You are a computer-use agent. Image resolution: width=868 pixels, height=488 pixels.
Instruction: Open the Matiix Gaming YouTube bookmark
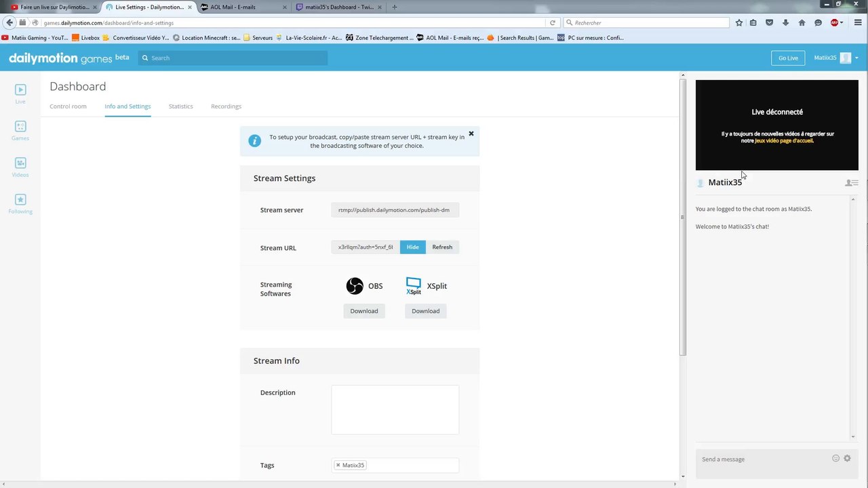click(35, 38)
